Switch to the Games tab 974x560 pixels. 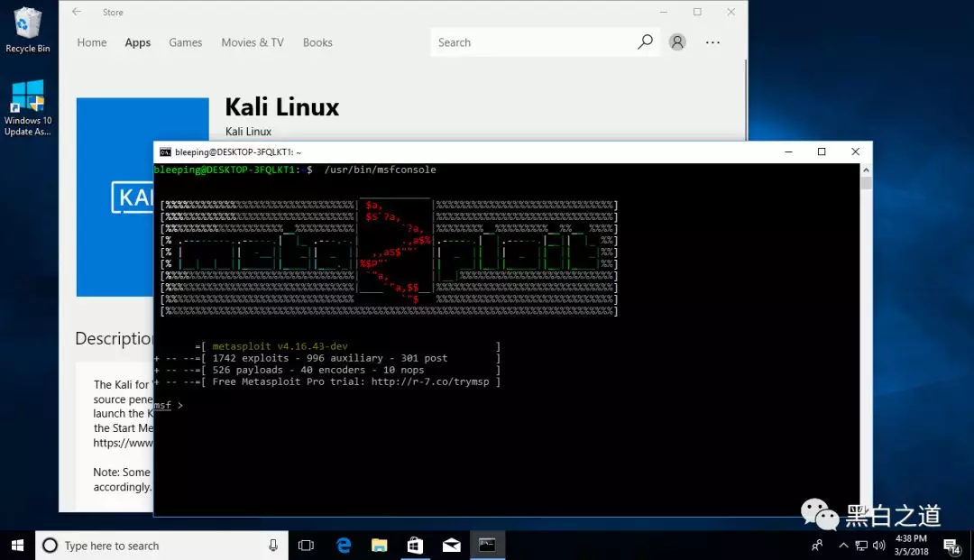coord(185,42)
